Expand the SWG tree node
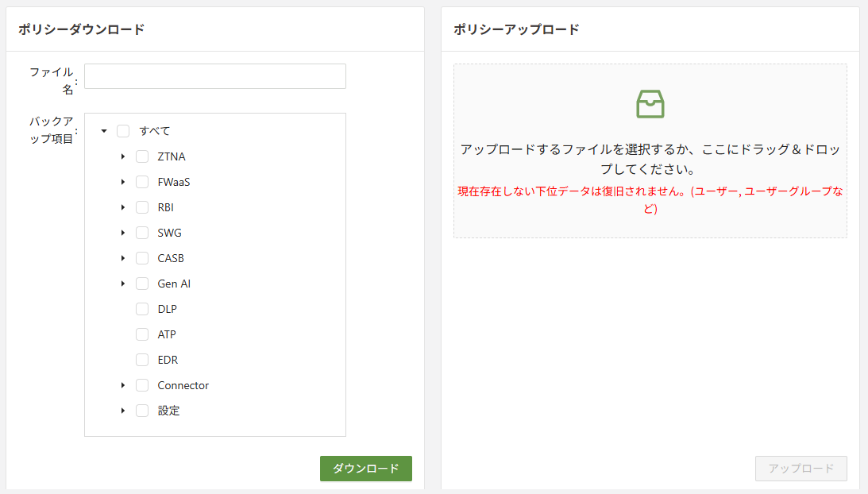Image resolution: width=868 pixels, height=494 pixels. point(123,233)
